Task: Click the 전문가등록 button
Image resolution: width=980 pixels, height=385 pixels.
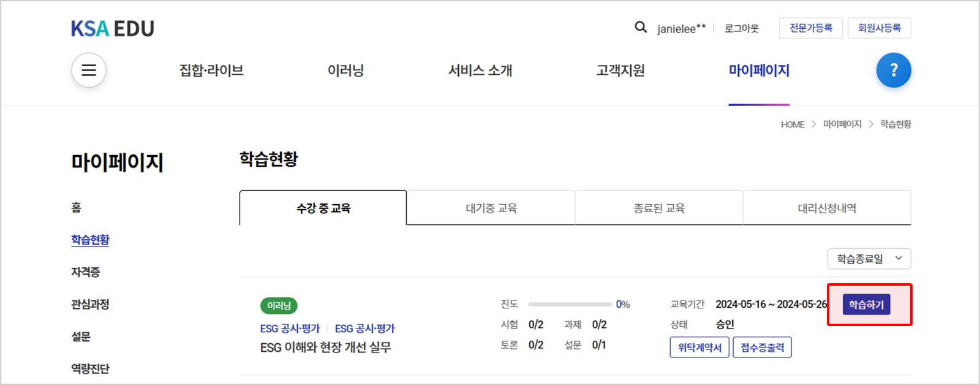Action: coord(811,28)
